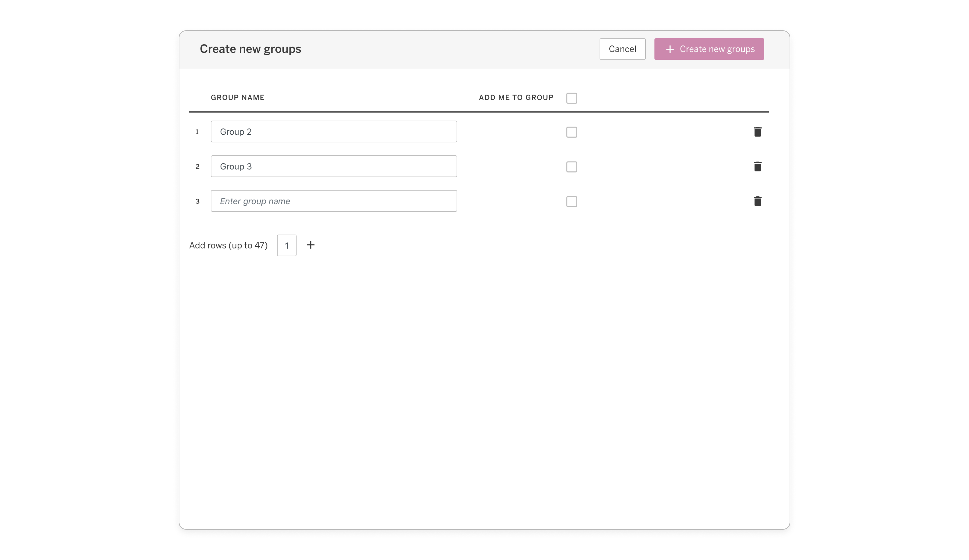Check add me to Group 2

point(571,132)
